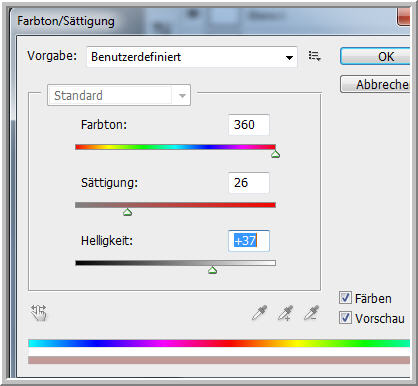Open the preset options menu icon
This screenshot has width=418, height=386.
coord(314,56)
